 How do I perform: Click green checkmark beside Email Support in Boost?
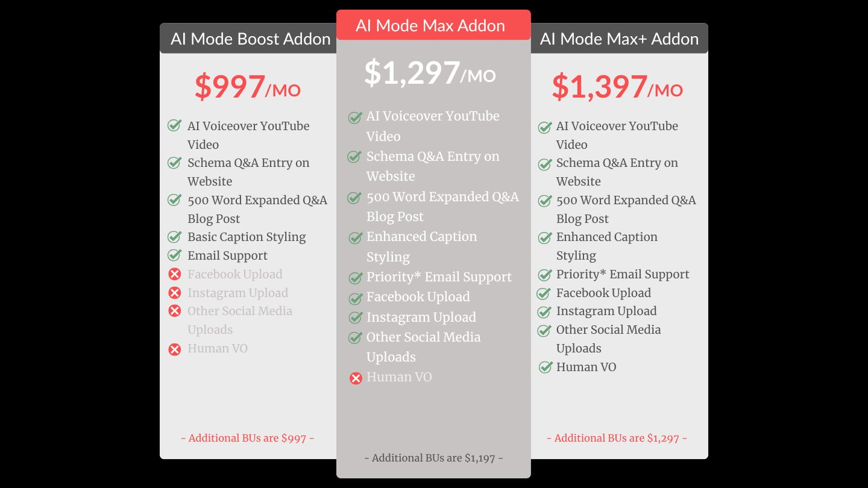click(174, 255)
